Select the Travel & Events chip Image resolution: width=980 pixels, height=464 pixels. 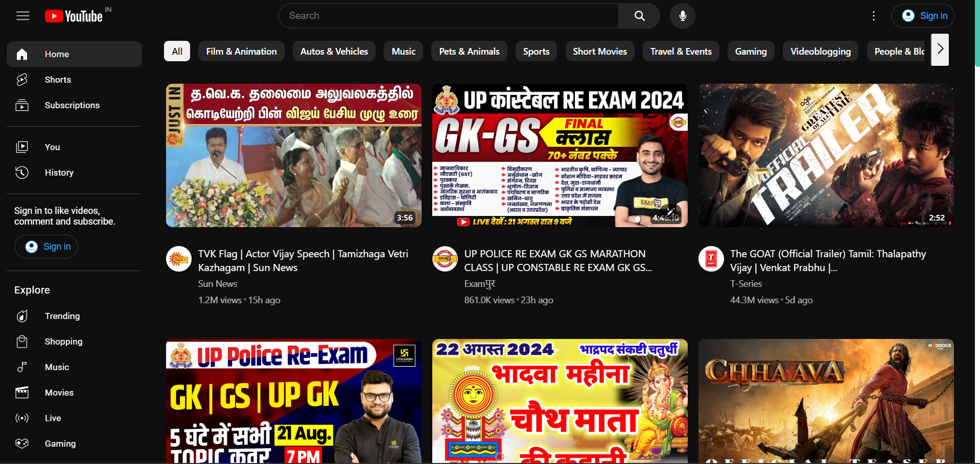tap(681, 51)
